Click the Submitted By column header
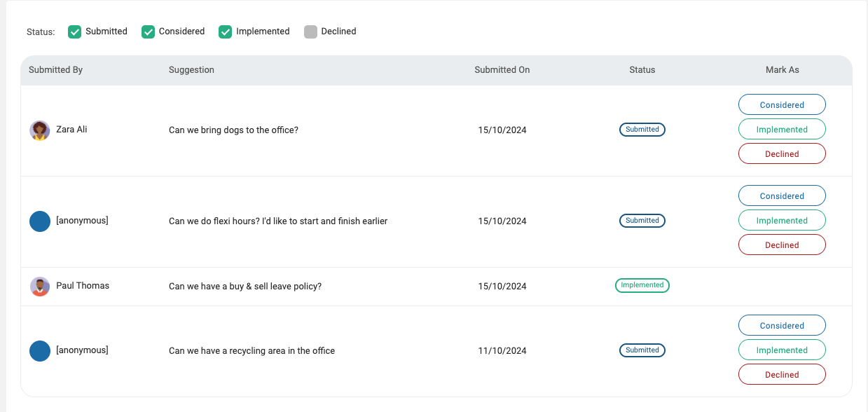Screen dimensions: 868x412 coord(55,70)
